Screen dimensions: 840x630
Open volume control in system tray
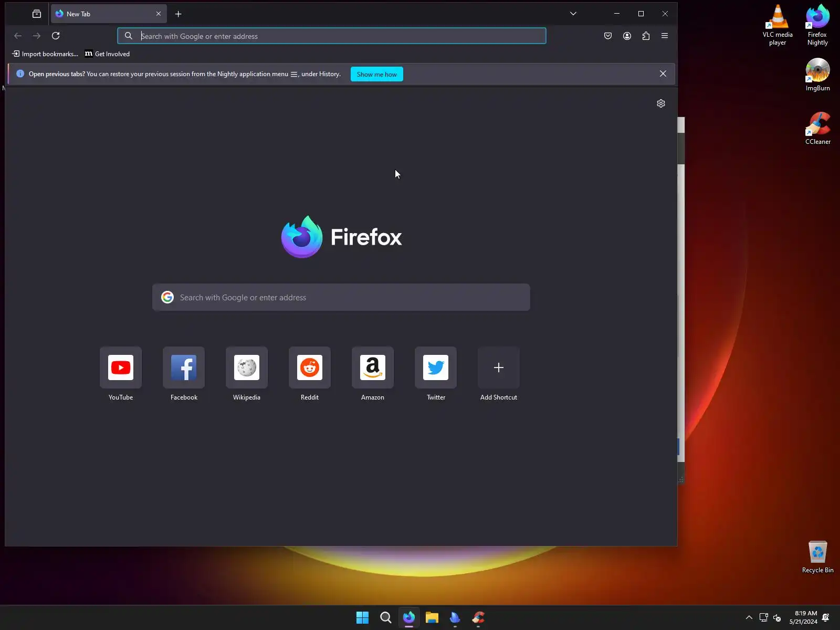tap(778, 617)
